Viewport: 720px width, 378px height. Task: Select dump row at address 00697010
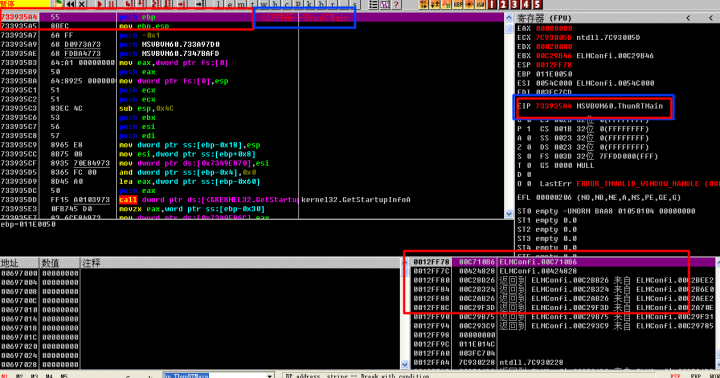coord(200,310)
